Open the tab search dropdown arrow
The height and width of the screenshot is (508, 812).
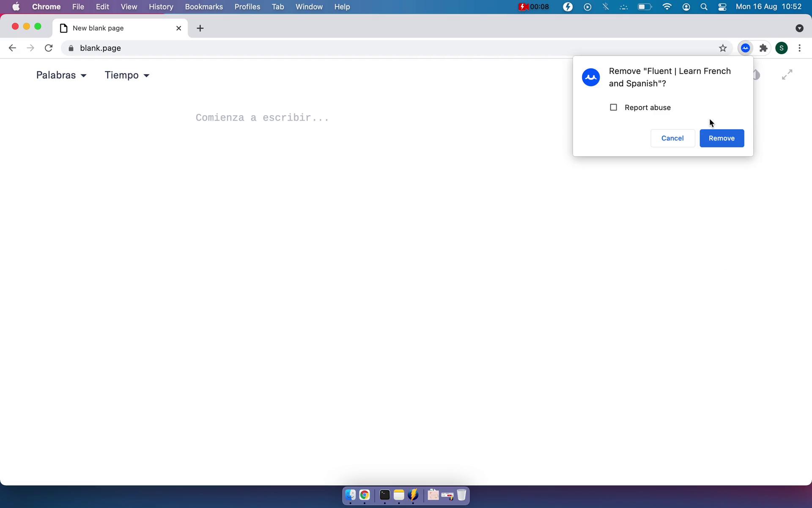pos(799,28)
